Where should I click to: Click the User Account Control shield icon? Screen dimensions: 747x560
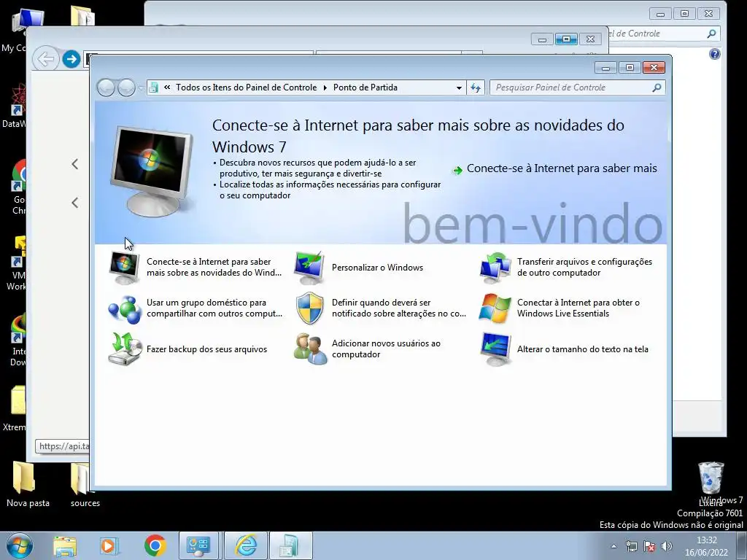click(309, 308)
